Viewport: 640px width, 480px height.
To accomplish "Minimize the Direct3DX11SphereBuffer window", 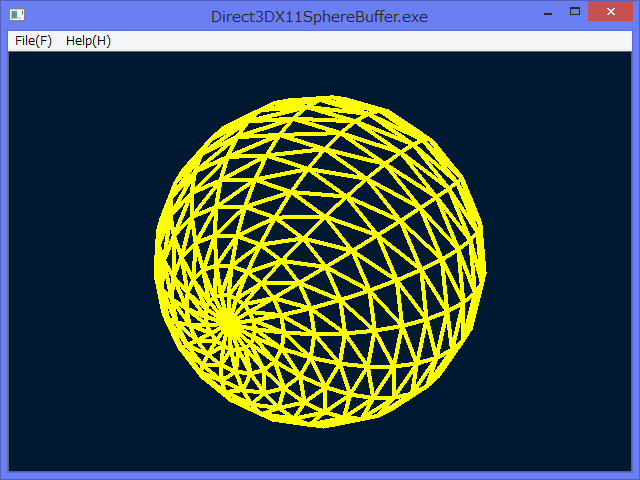I will tap(548, 12).
